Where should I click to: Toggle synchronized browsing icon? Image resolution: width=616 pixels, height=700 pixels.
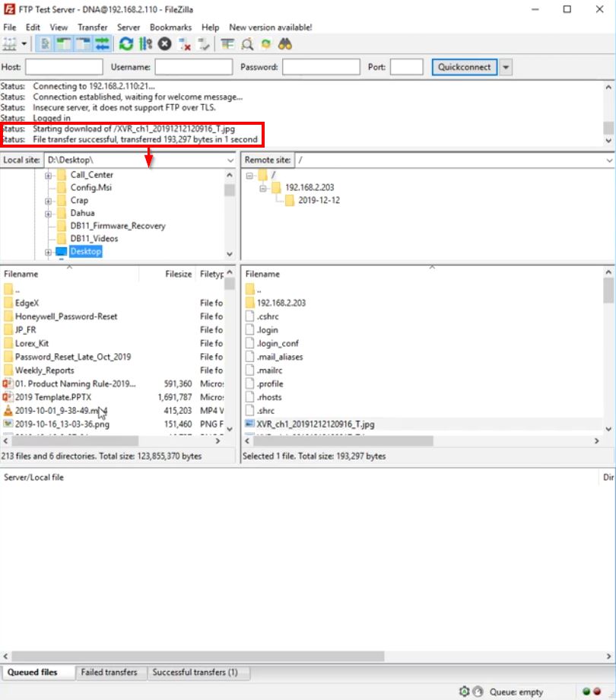[x=266, y=44]
